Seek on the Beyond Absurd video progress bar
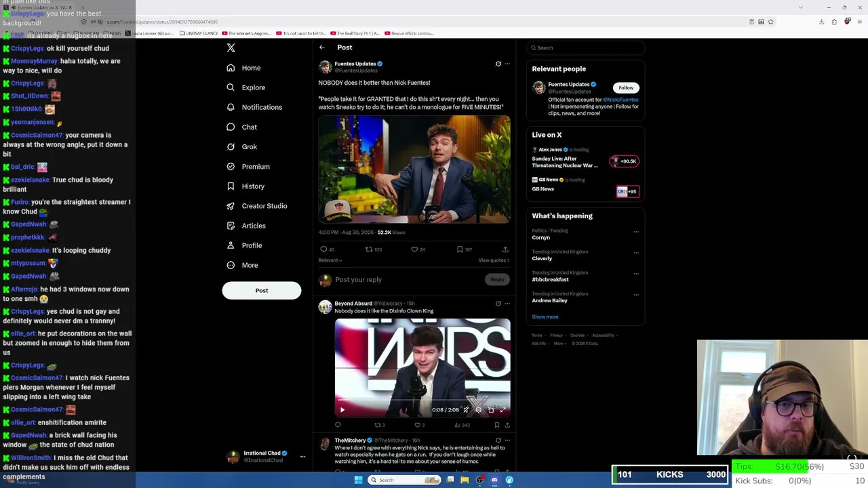This screenshot has width=868, height=488. [422, 400]
